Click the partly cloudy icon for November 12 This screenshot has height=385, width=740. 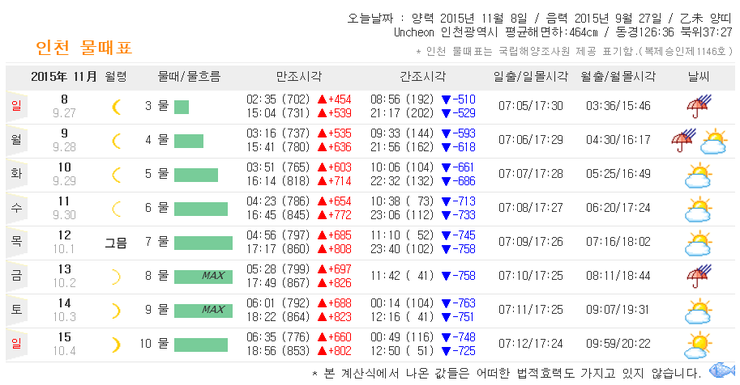(698, 243)
